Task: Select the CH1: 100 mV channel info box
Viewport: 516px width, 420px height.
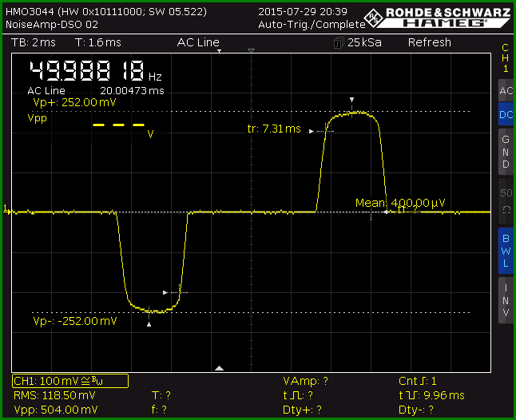Action: coord(70,381)
